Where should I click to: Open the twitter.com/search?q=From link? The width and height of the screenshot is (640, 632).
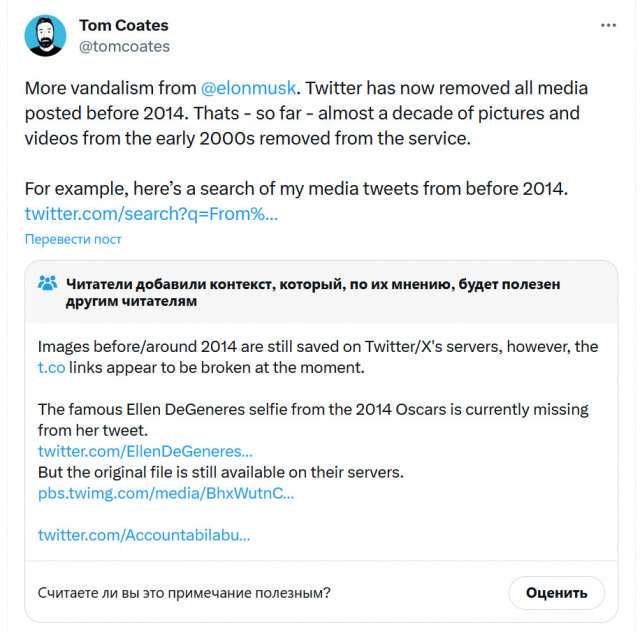[151, 213]
